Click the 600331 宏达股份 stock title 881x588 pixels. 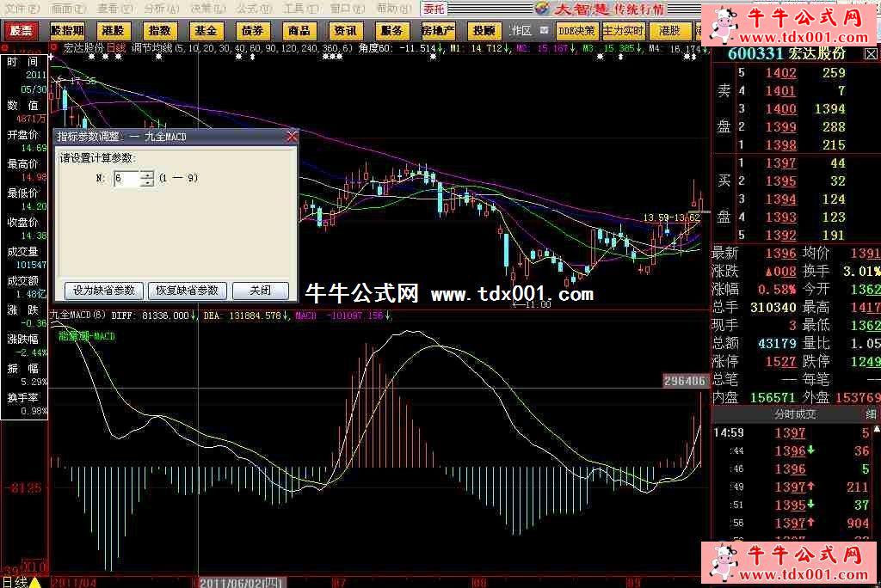coord(786,54)
